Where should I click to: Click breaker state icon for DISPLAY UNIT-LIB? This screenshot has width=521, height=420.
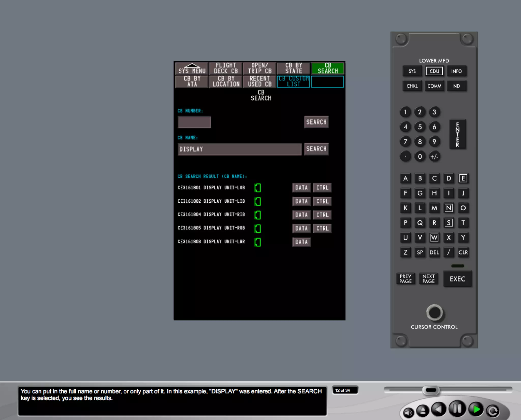pyautogui.click(x=258, y=201)
